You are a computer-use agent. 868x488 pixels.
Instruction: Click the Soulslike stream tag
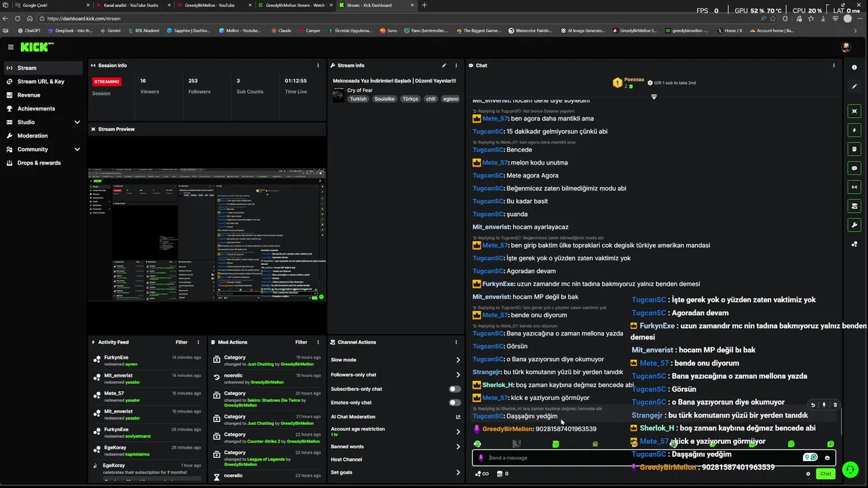[x=384, y=99]
